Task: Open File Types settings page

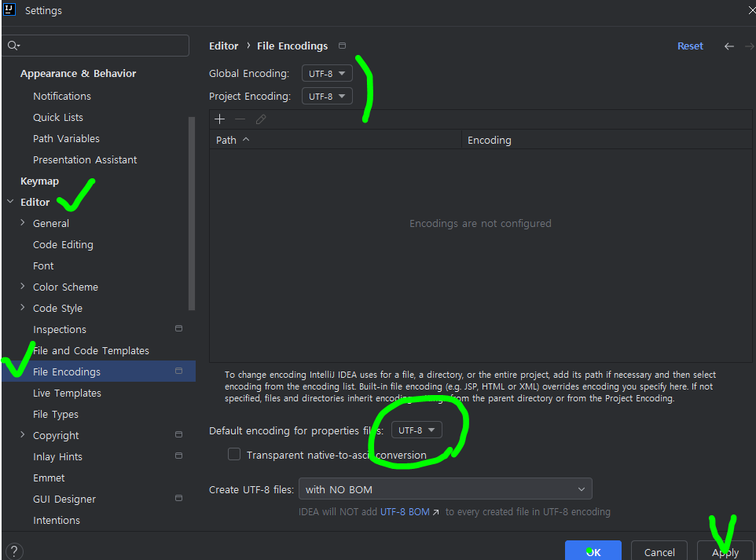Action: (x=56, y=414)
